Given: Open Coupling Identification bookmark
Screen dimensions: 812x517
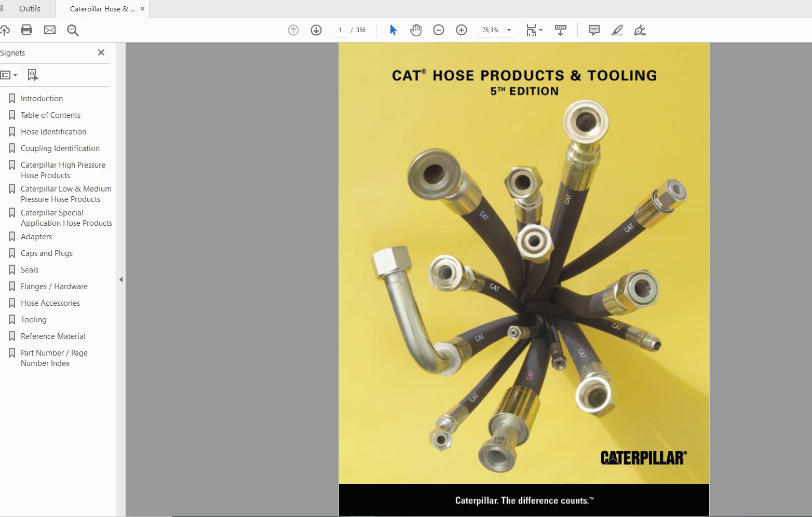Looking at the screenshot, I should [x=60, y=148].
